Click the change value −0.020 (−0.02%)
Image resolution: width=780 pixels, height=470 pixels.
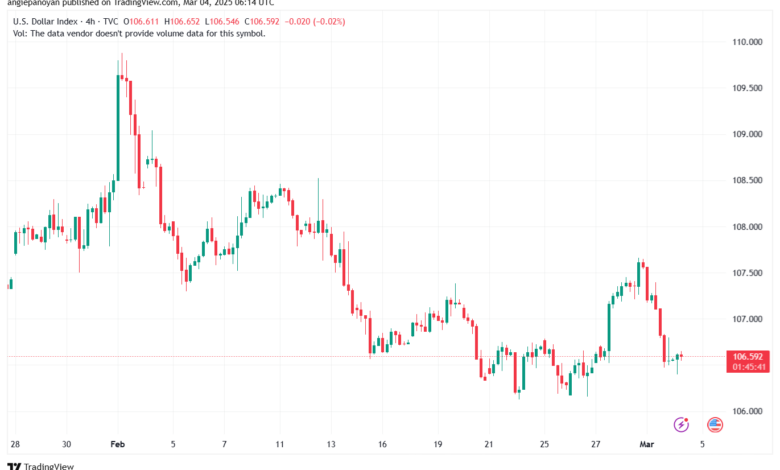[x=315, y=21]
